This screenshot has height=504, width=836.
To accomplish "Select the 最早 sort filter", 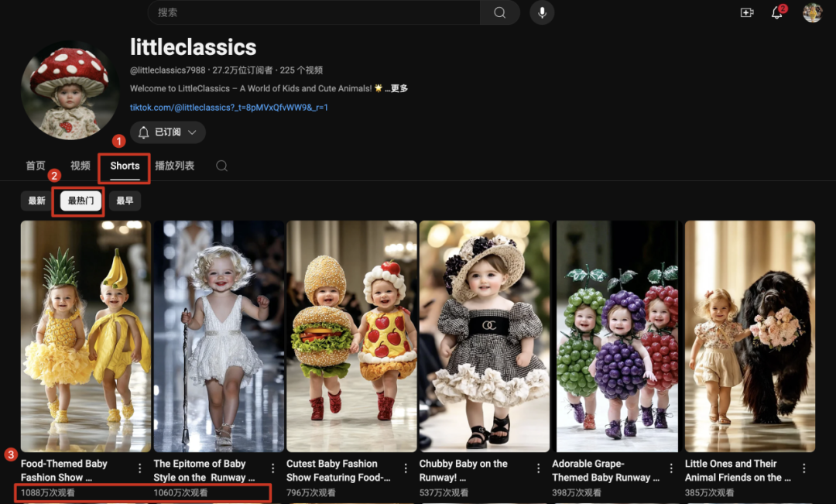I will point(125,201).
